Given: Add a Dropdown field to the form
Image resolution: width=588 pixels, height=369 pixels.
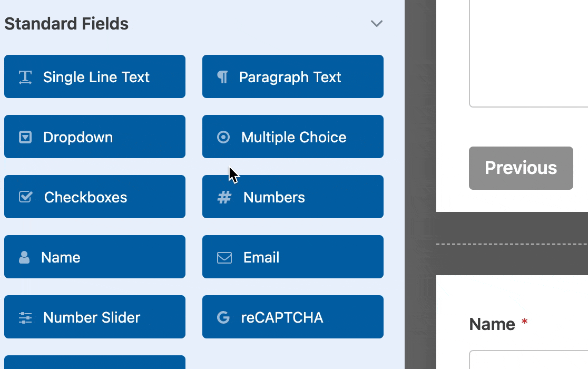Looking at the screenshot, I should (95, 137).
